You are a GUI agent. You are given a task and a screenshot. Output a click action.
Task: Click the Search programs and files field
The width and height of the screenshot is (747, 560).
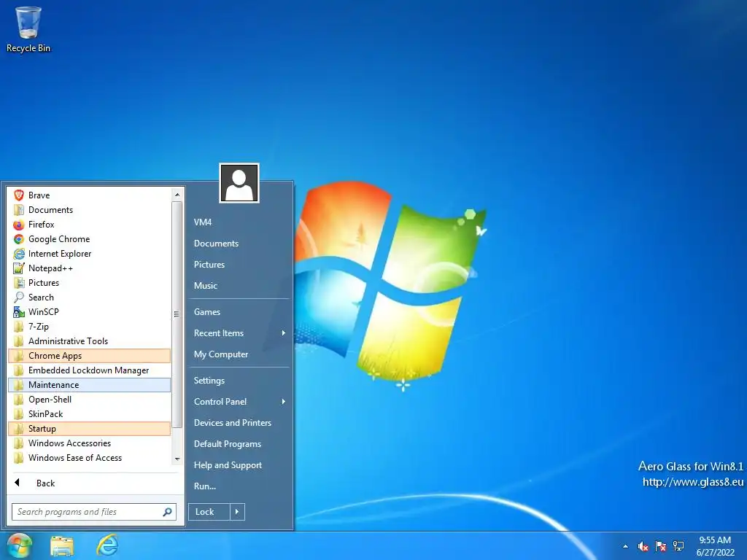(x=94, y=512)
